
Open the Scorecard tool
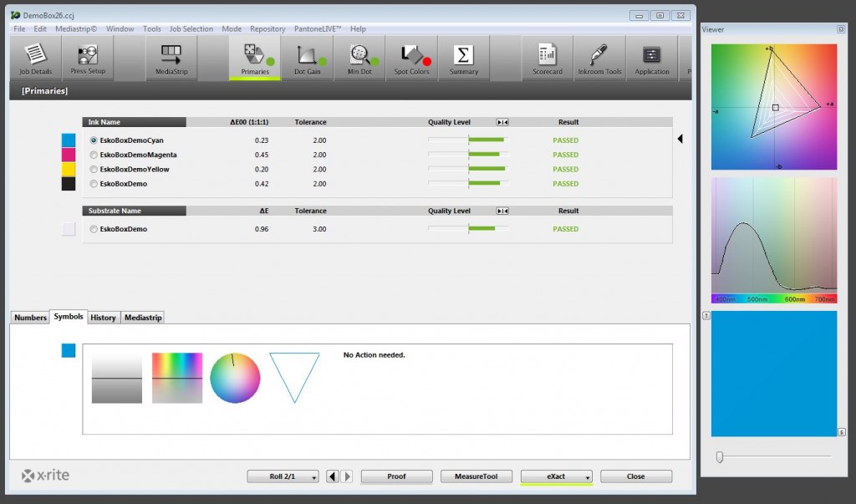[x=548, y=59]
